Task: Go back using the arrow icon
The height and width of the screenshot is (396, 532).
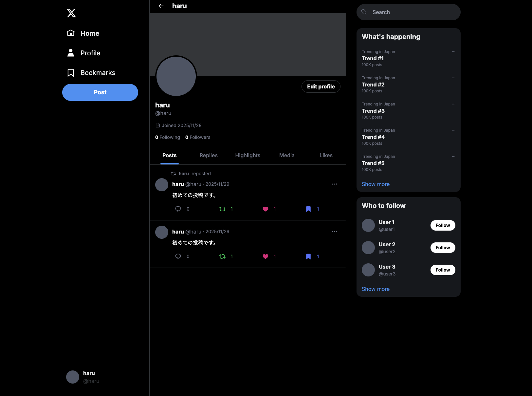Action: click(161, 6)
